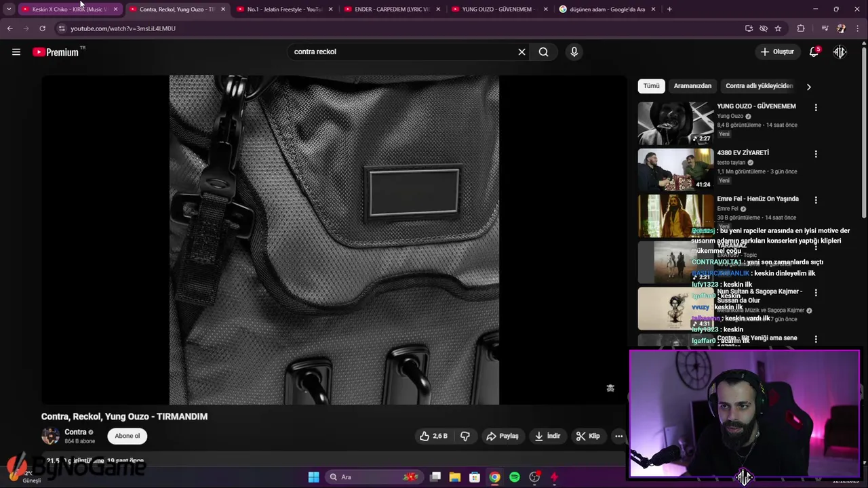Open more actions under the video
The height and width of the screenshot is (488, 868).
(x=618, y=436)
